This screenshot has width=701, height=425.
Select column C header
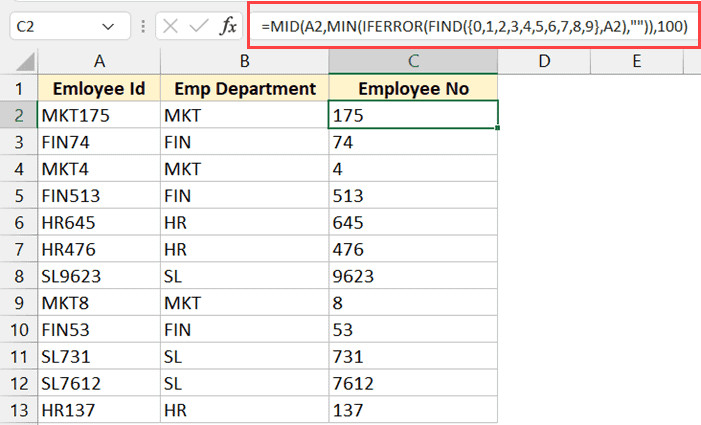pyautogui.click(x=413, y=62)
